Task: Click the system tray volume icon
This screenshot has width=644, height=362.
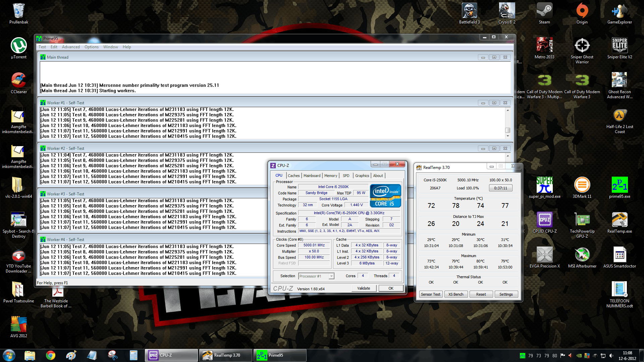Action: tap(611, 356)
